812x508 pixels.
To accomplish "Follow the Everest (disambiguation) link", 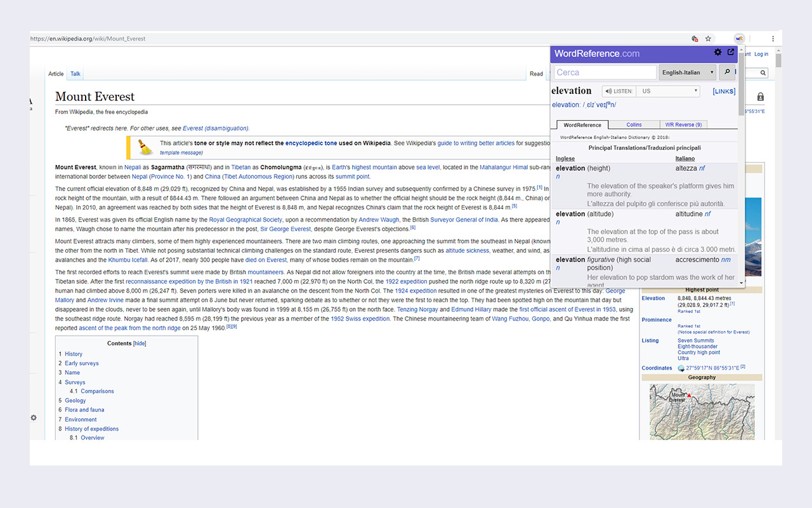I will pos(215,128).
